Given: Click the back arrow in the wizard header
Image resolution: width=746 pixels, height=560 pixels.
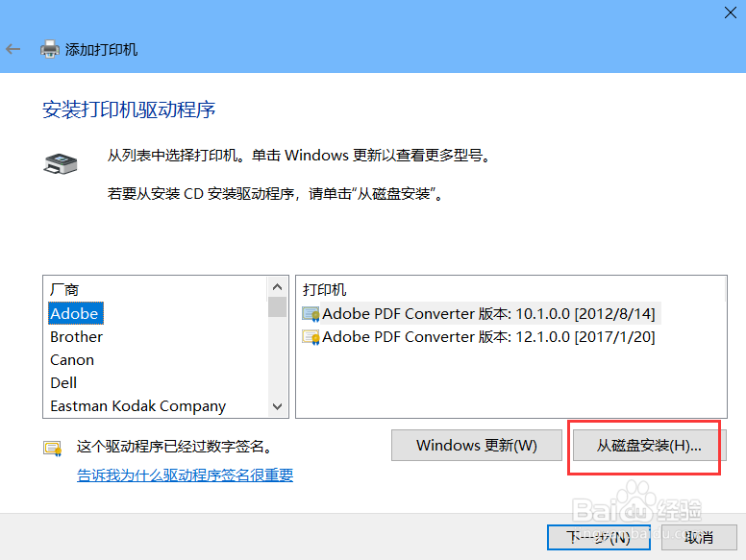Looking at the screenshot, I should tap(13, 48).
